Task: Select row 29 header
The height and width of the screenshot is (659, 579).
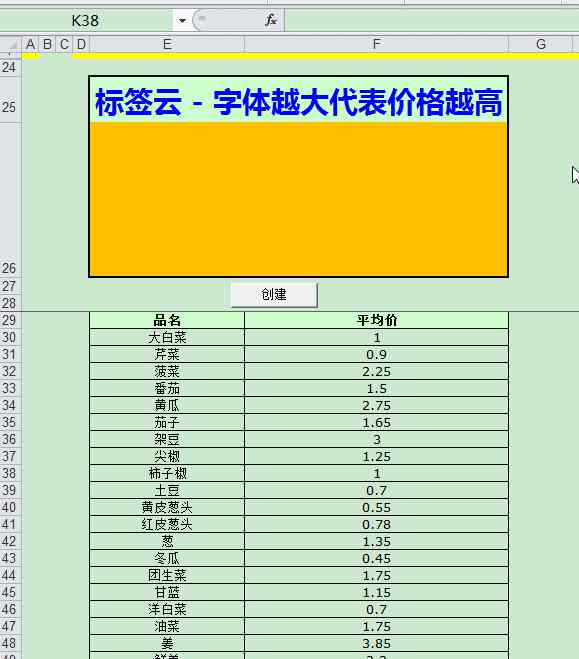Action: coord(10,320)
